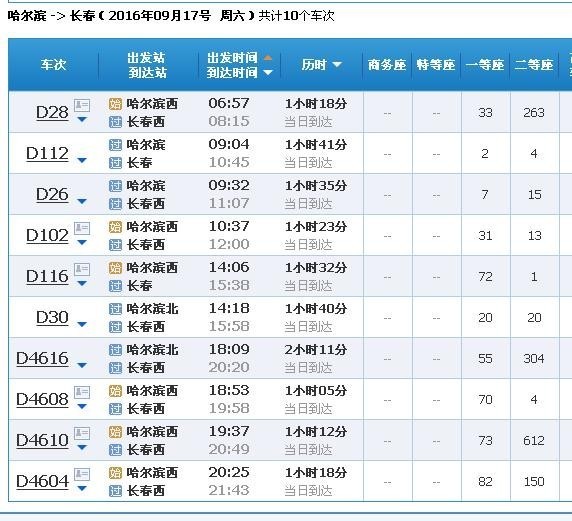Expand stop list arrow for D4610
This screenshot has height=521, width=572.
tap(82, 447)
